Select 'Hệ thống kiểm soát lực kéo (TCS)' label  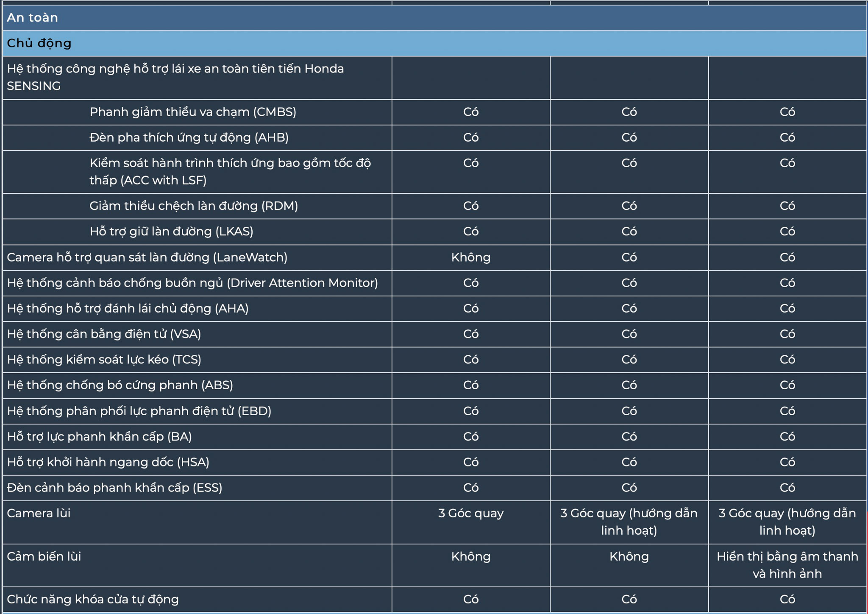point(104,360)
